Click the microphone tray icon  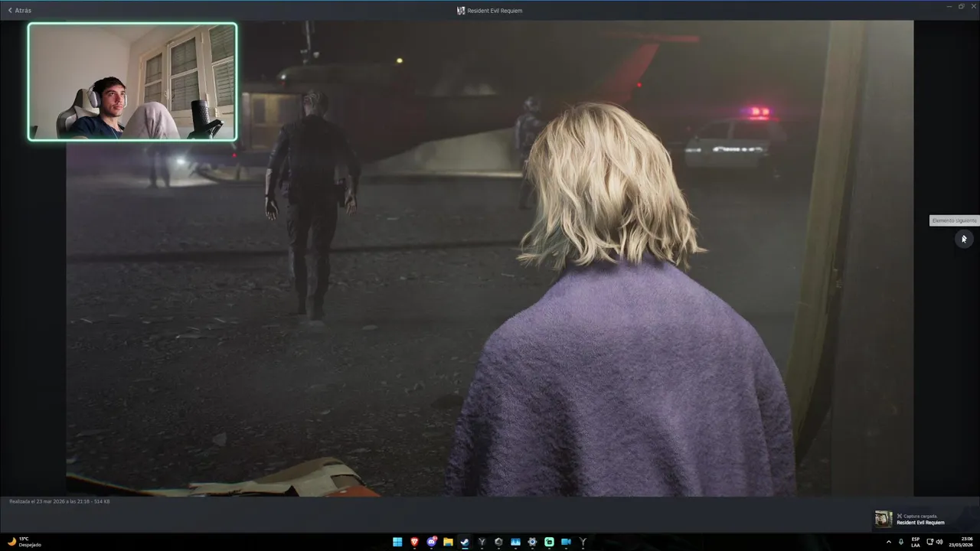(900, 542)
